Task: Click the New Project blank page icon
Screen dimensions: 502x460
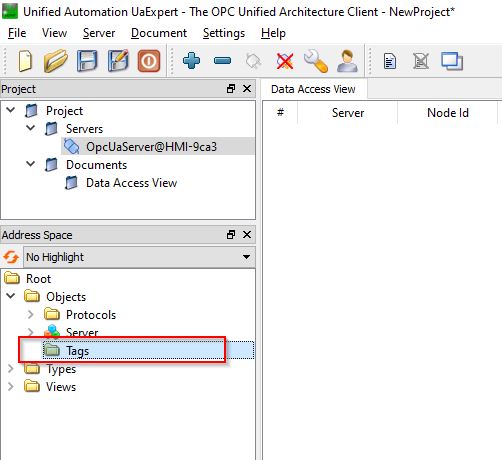Action: 25,61
